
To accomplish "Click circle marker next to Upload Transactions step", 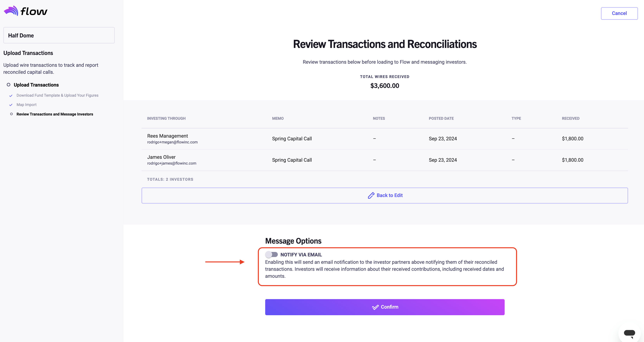I will coord(9,85).
